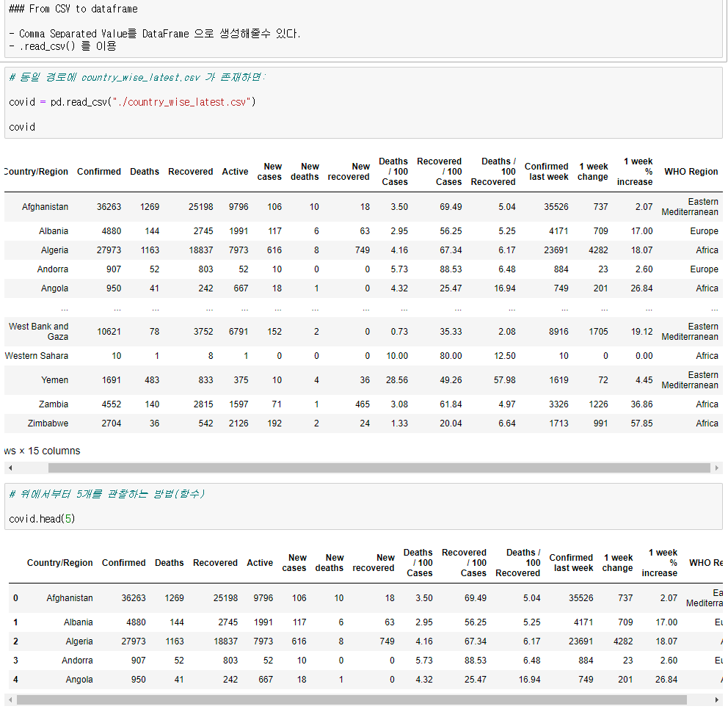The height and width of the screenshot is (709, 728).
Task: Click 'Albania' in the first table
Action: (x=54, y=230)
